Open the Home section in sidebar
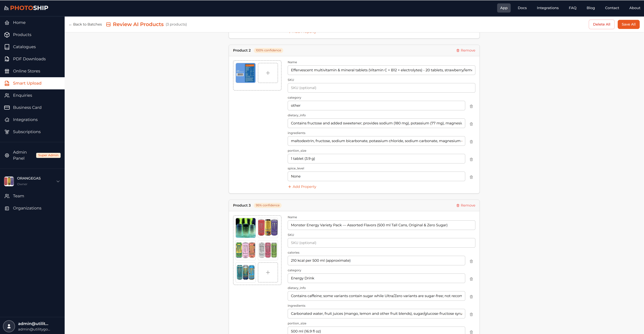The height and width of the screenshot is (334, 644). [19, 22]
